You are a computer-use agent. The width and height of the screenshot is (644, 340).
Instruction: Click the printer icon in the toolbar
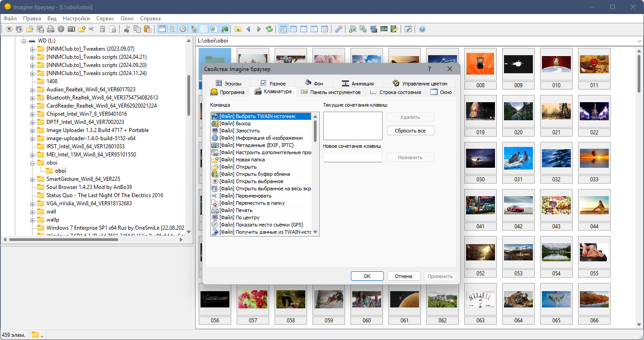(x=50, y=29)
